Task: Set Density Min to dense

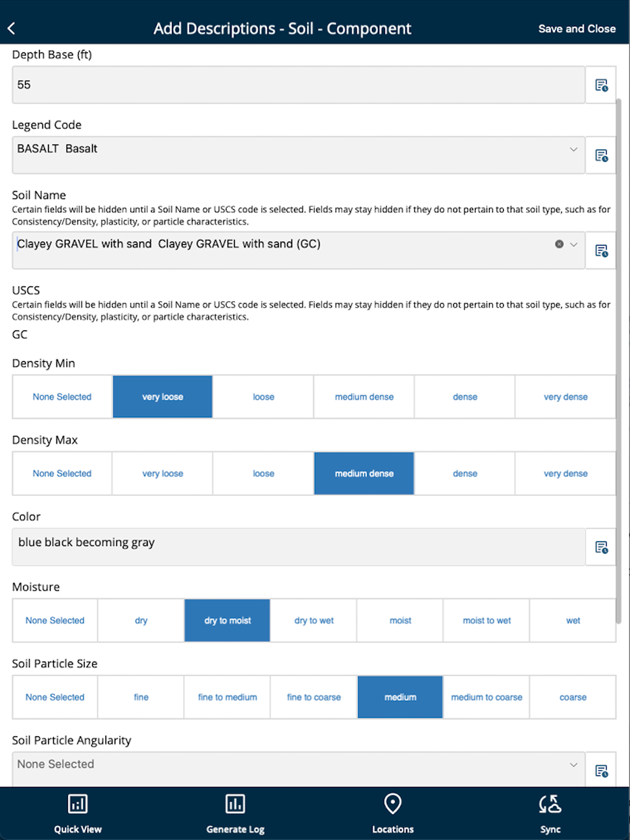Action: [465, 397]
